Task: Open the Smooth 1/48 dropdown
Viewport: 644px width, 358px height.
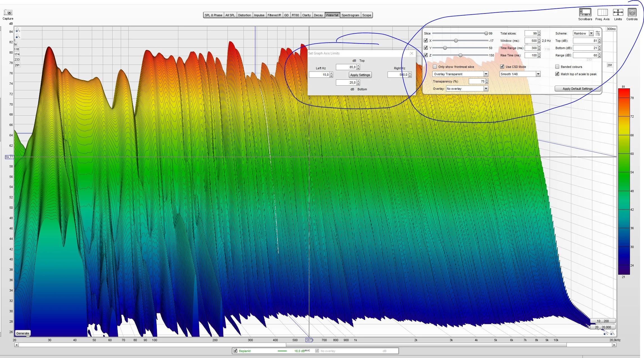Action: [x=520, y=74]
